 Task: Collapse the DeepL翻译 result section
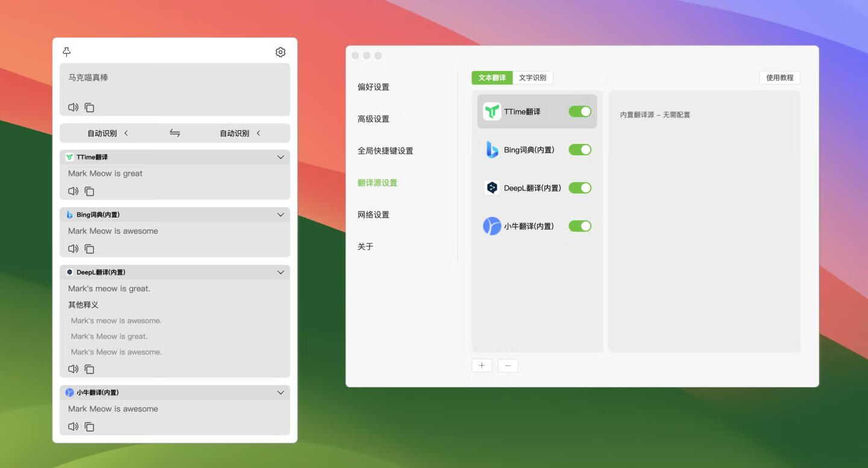[x=280, y=272]
